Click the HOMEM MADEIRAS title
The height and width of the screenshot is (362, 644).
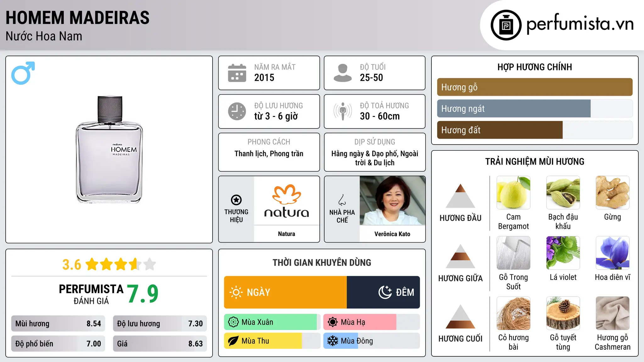tap(78, 18)
